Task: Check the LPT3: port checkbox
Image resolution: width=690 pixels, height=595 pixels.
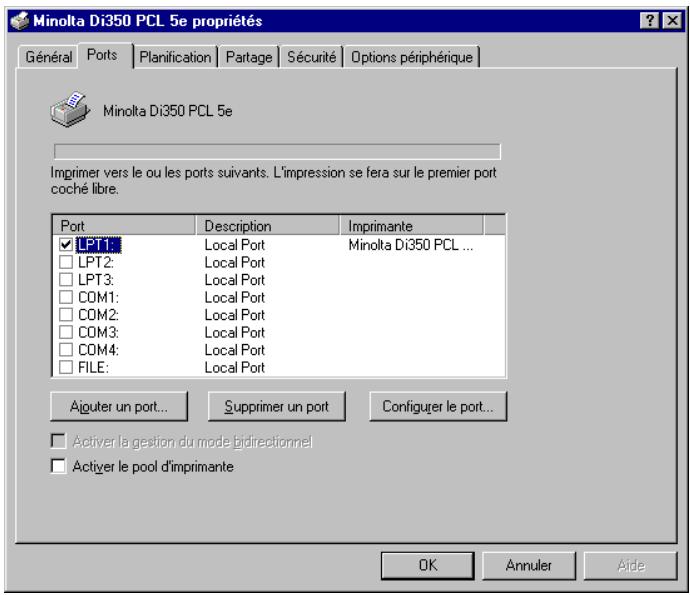Action: tap(66, 279)
